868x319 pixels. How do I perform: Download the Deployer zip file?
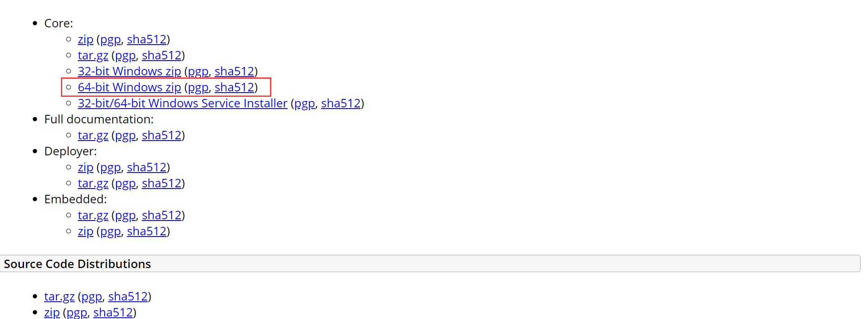click(85, 167)
